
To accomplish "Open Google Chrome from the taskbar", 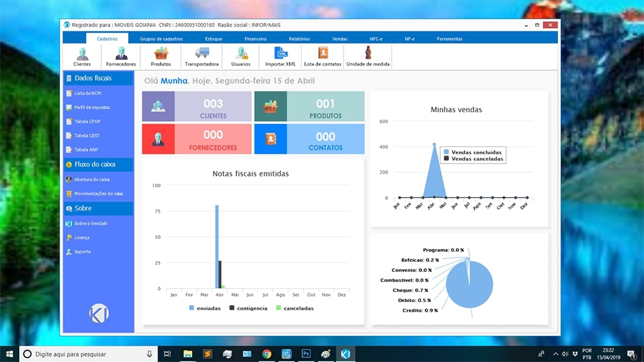I will (267, 354).
